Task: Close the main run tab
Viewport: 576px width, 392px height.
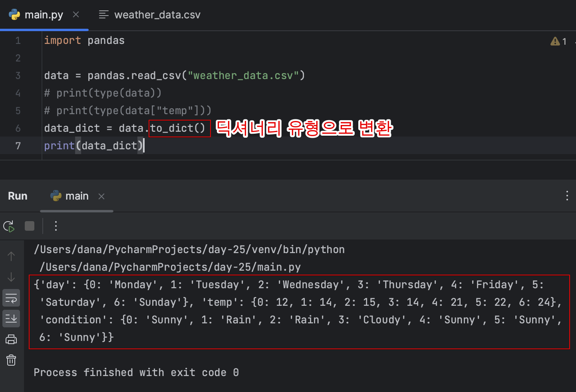Action: tap(101, 196)
